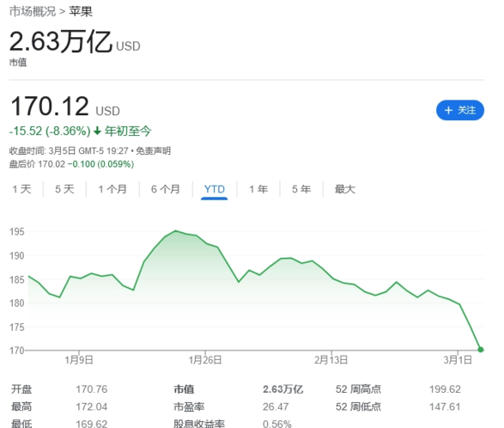Click the 股息收益率 value 0.56%
504x428 pixels.
[277, 424]
